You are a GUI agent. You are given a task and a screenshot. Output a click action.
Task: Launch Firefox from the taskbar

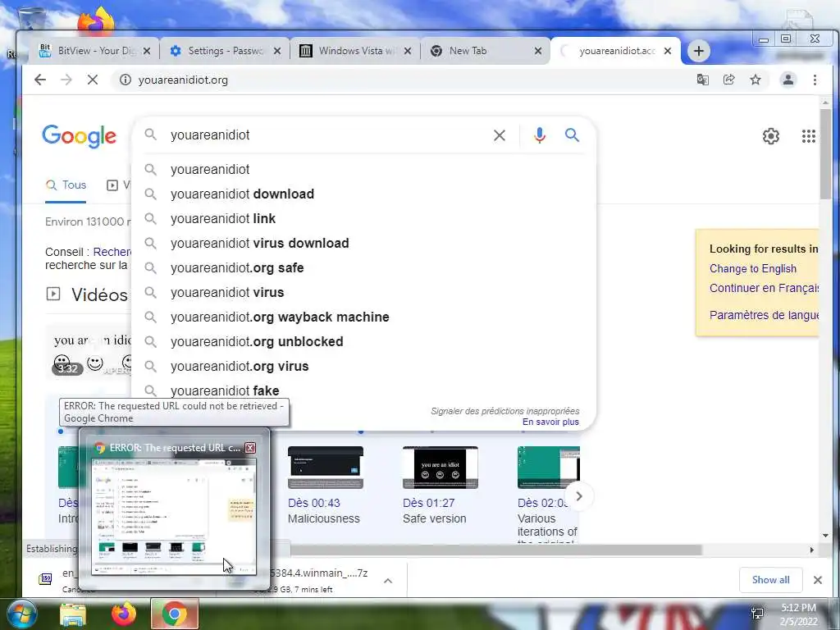pyautogui.click(x=124, y=614)
